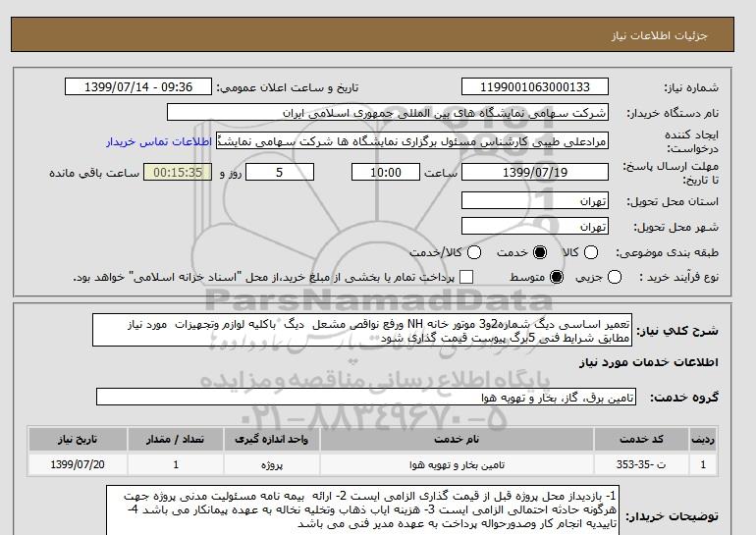Click the استان محل تحویل label

tap(673, 201)
